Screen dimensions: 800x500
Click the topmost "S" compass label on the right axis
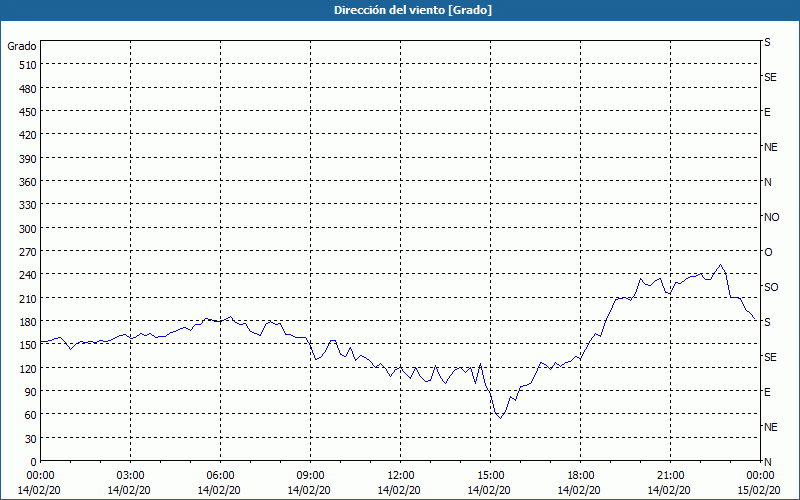pos(767,42)
